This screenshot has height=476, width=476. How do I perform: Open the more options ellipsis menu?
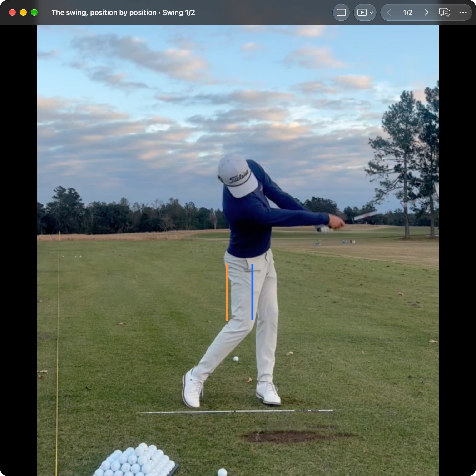pos(463,12)
